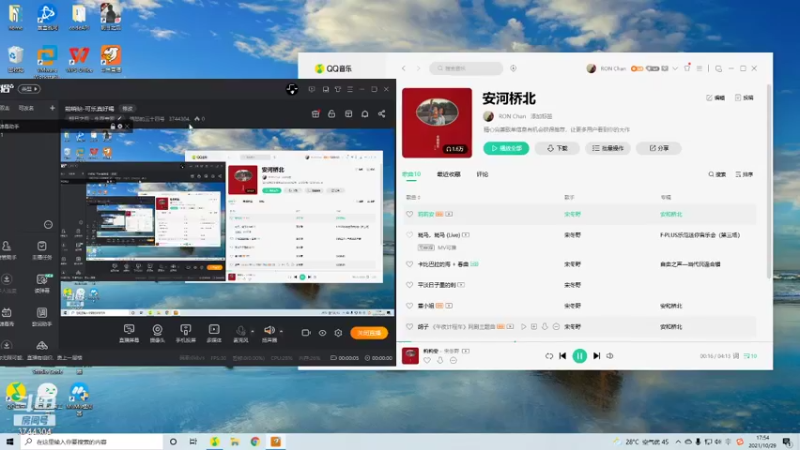Like the third song row containing a plus sign
Screen dimensions: 800x450
pyautogui.click(x=409, y=264)
